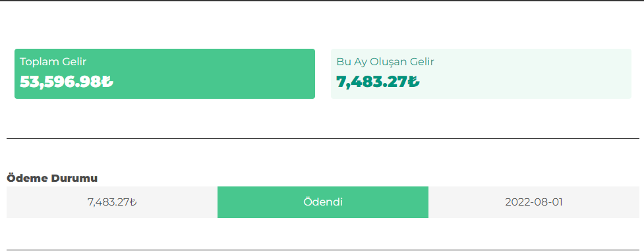644x251 pixels.
Task: Click divider line below the payment row
Action: point(323,250)
